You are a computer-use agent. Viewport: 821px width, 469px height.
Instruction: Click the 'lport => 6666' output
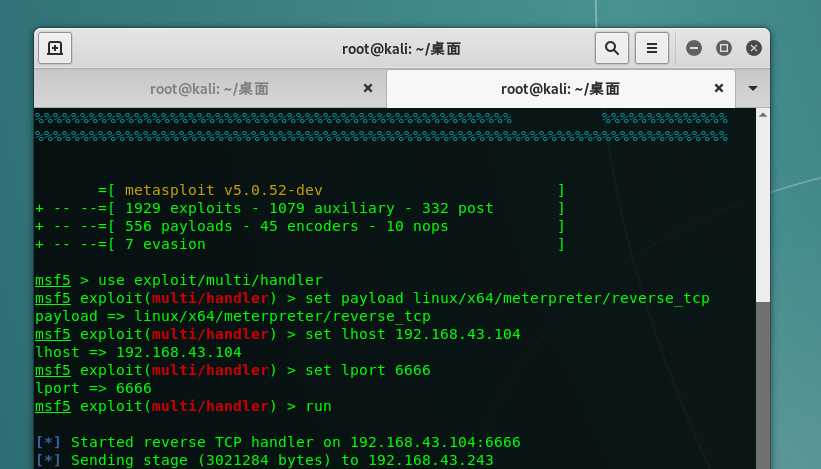tap(93, 388)
